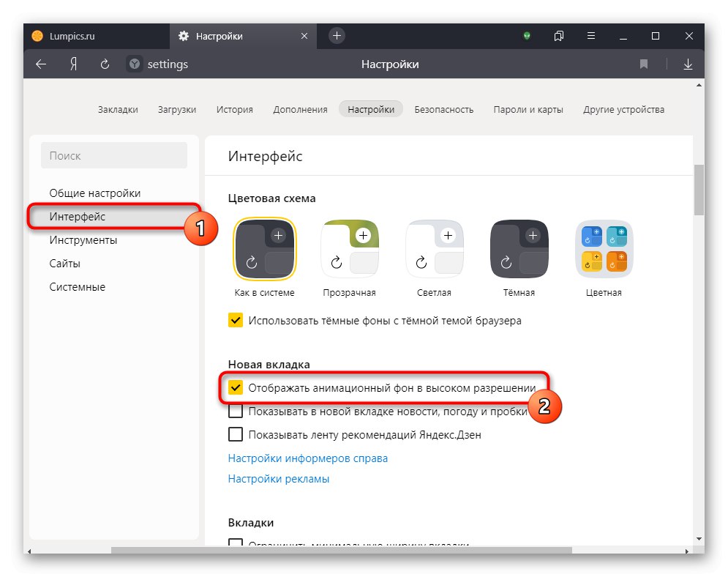Open a new tab with the plus button
Image resolution: width=728 pixels, height=577 pixels.
tap(335, 35)
